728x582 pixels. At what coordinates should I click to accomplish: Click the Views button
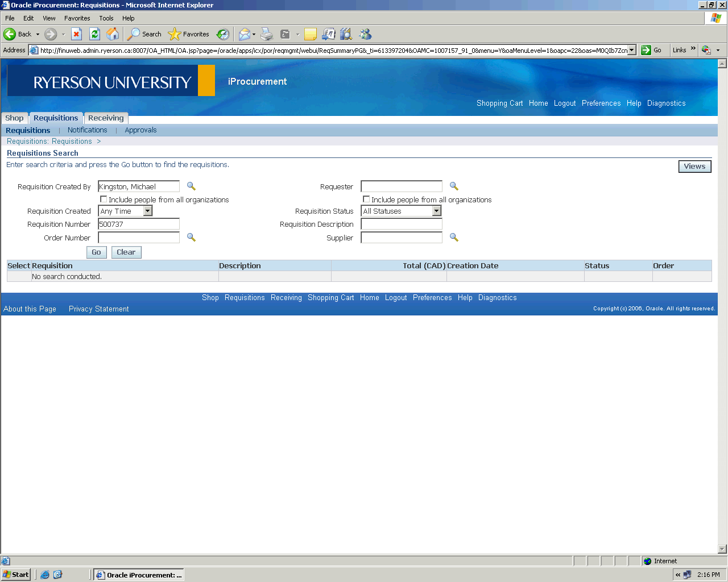[x=694, y=167]
